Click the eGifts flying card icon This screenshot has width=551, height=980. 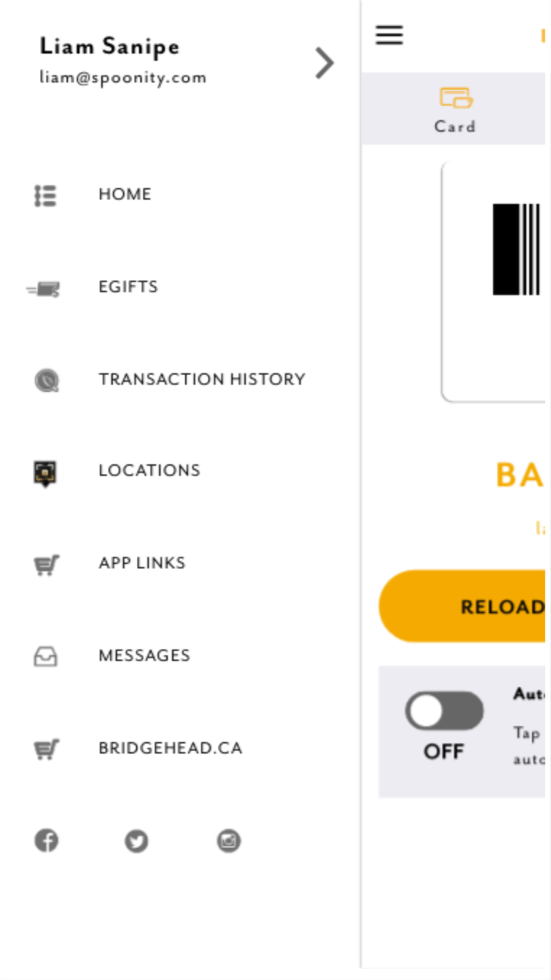coord(44,288)
